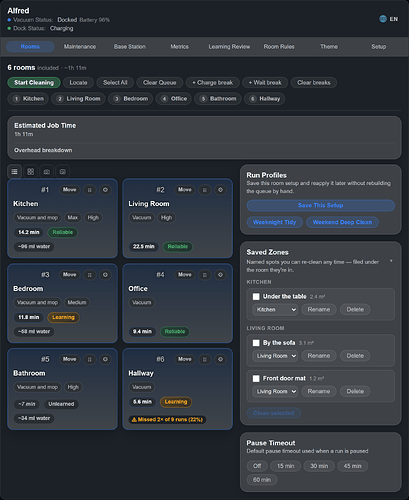
Task: Click the globe language icon beside EN
Action: pyautogui.click(x=383, y=19)
